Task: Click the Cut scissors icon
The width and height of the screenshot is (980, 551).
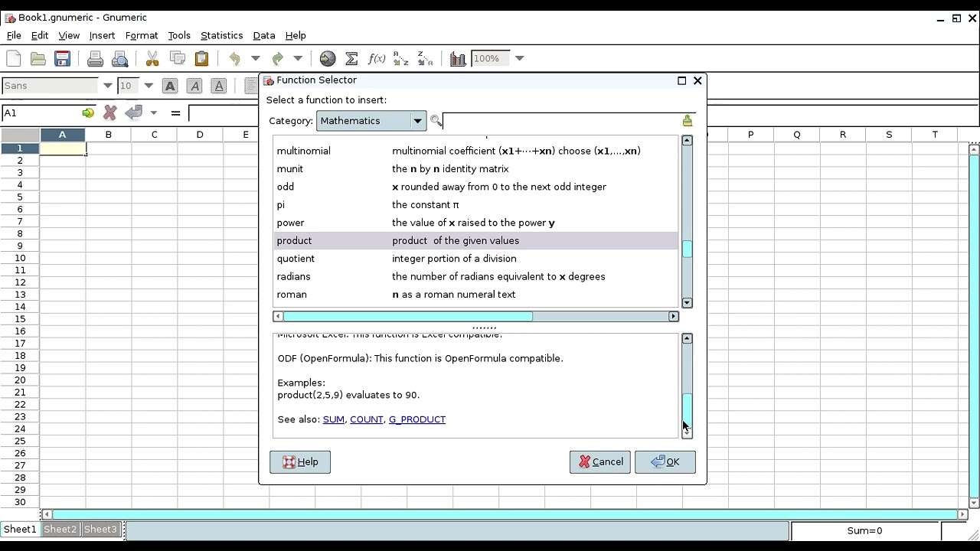Action: (x=152, y=58)
